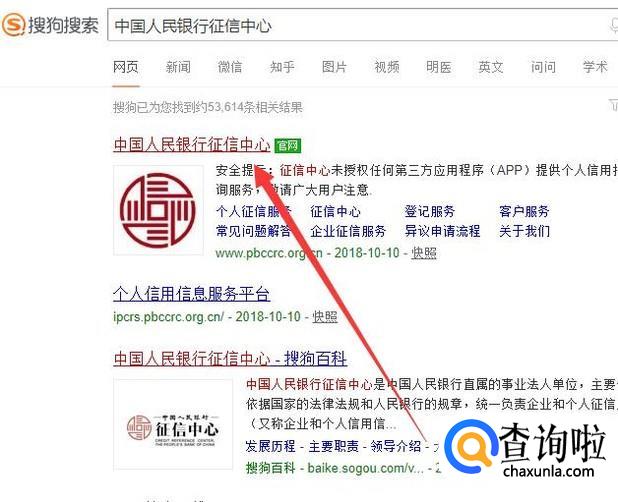This screenshot has height=502, width=618.
Task: View 快照 for ipcrs.pbccrc.org.cn result
Action: click(325, 317)
